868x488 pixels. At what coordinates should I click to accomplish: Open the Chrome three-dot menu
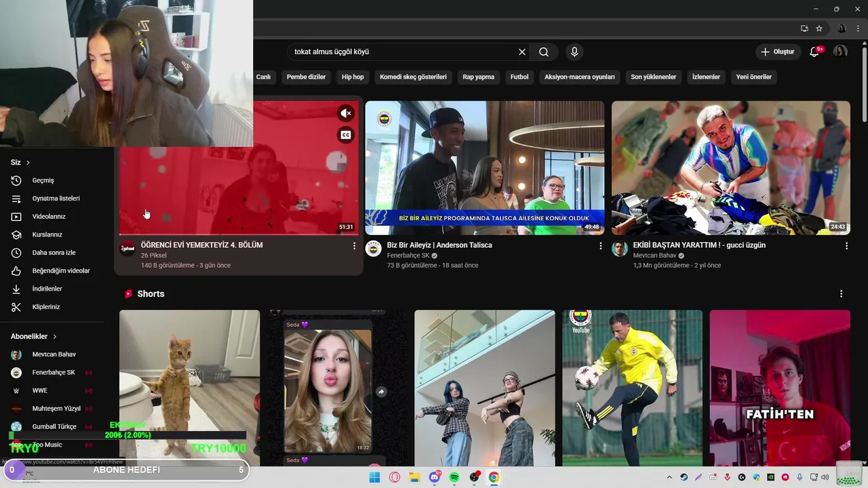pyautogui.click(x=858, y=28)
